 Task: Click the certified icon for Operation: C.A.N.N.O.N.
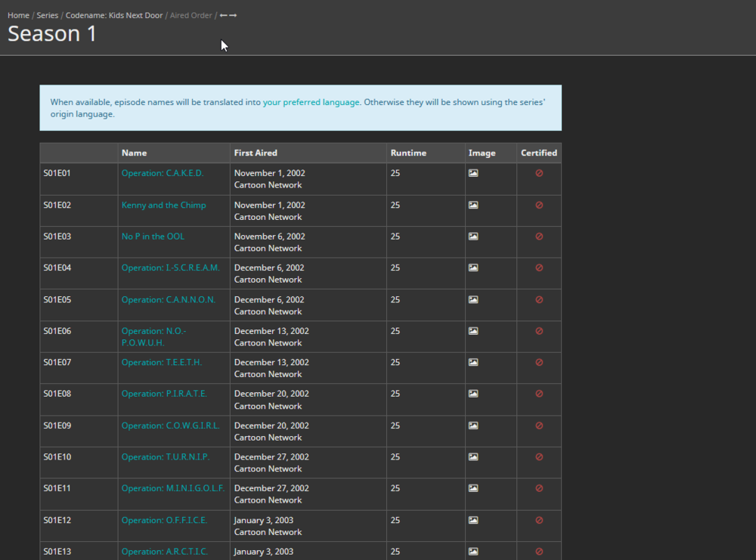point(538,299)
